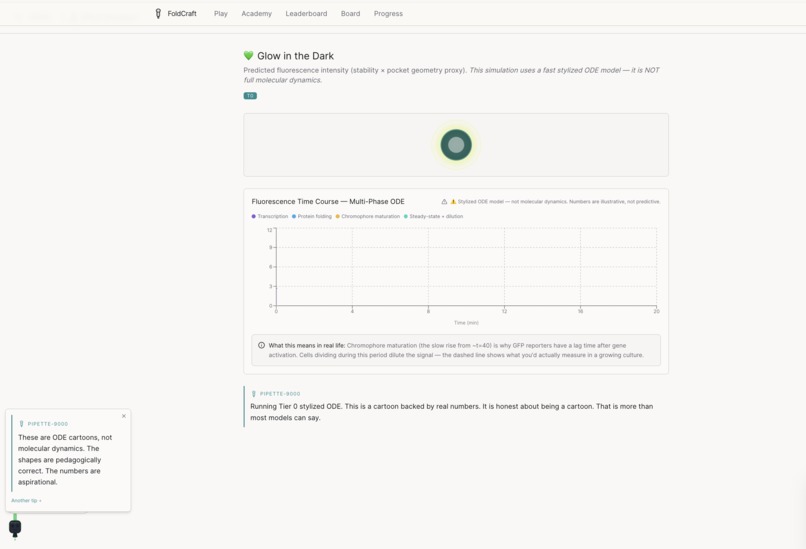The image size is (806, 549).
Task: Toggle the Protein folding legend series
Action: (x=312, y=216)
